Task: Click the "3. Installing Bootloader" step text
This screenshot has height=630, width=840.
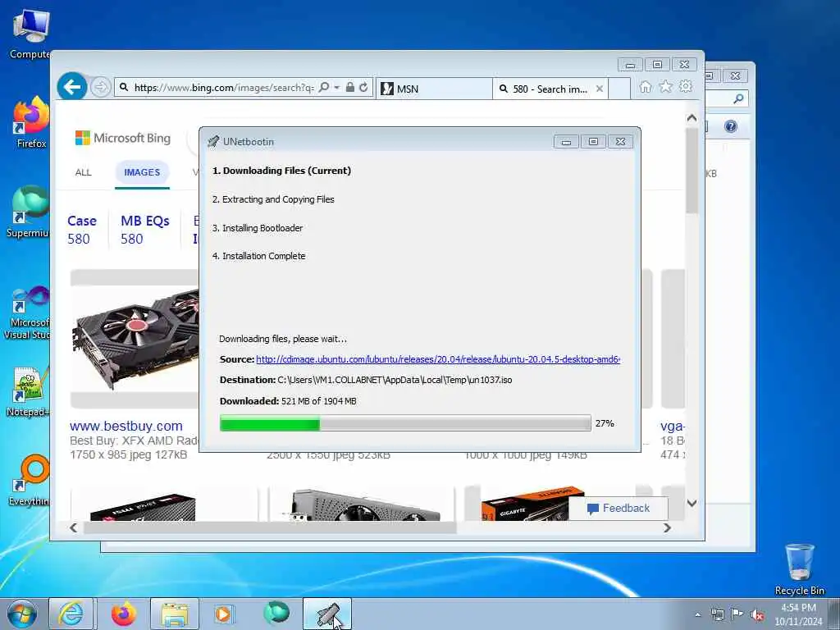Action: coord(258,228)
